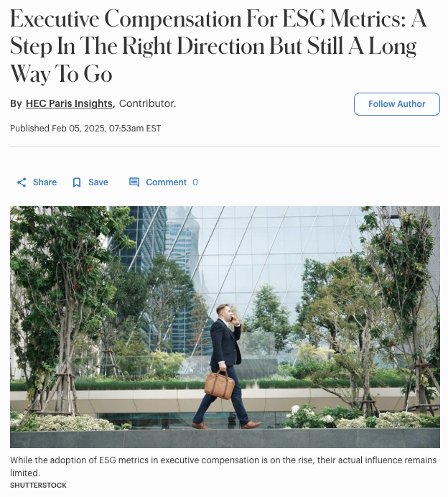Click the SHUTTERSTOCK image credit
448x497 pixels.
(x=38, y=486)
